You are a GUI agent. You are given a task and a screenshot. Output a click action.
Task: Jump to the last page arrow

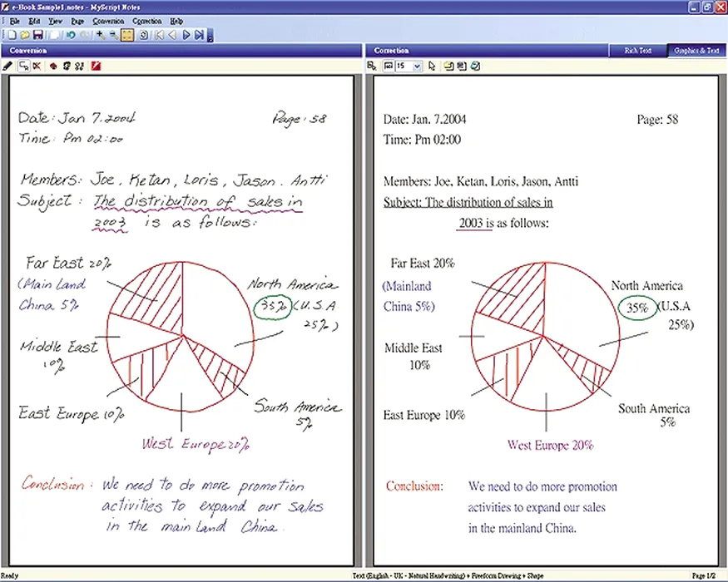click(x=200, y=35)
